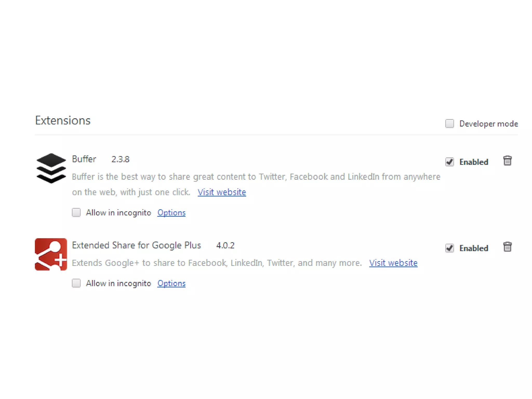Click the Buffer extension stacked-layers icon

(x=51, y=168)
